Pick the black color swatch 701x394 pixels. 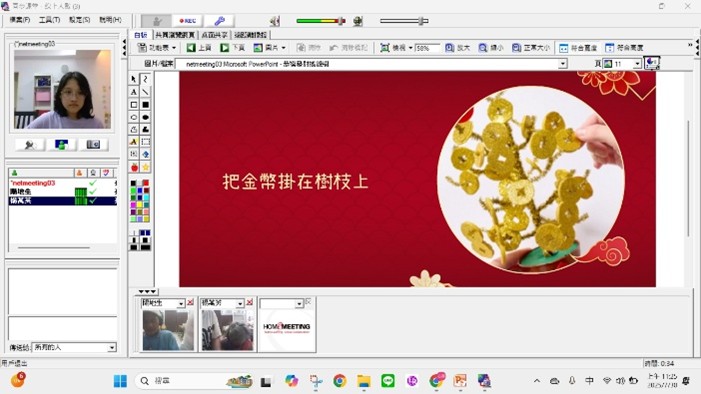pyautogui.click(x=133, y=183)
